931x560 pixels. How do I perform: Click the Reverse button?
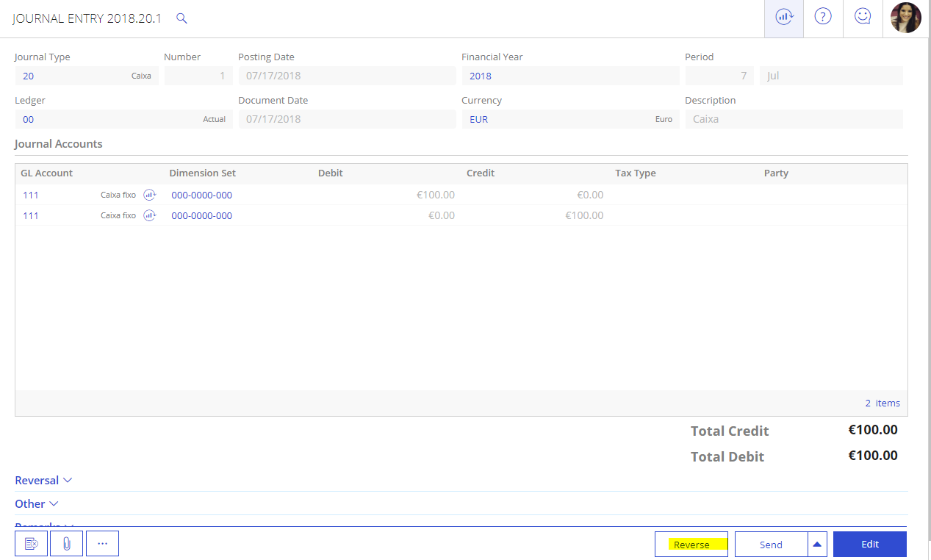pyautogui.click(x=691, y=545)
